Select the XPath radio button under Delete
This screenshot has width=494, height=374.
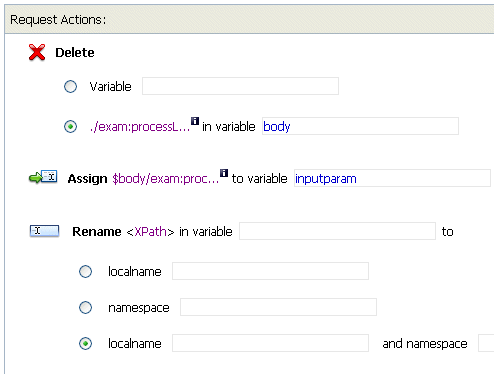pyautogui.click(x=70, y=127)
